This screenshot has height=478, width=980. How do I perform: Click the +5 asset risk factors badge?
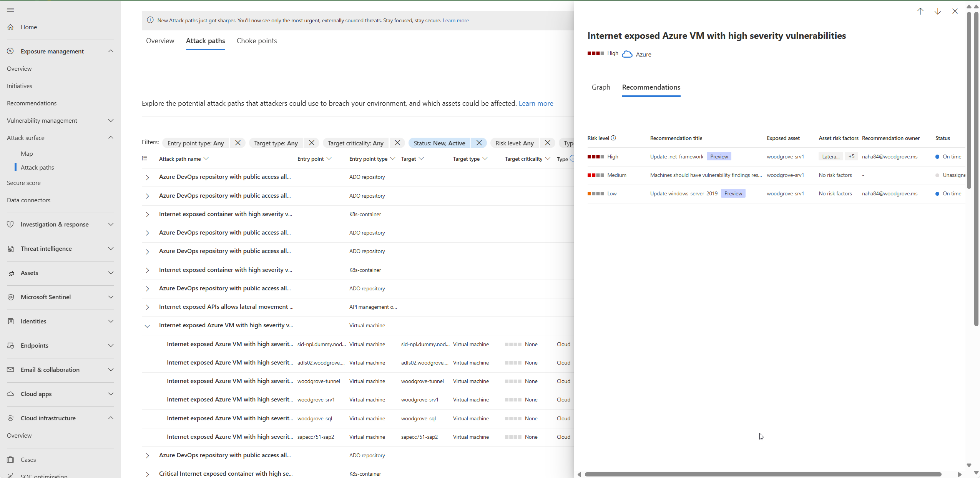tap(851, 157)
